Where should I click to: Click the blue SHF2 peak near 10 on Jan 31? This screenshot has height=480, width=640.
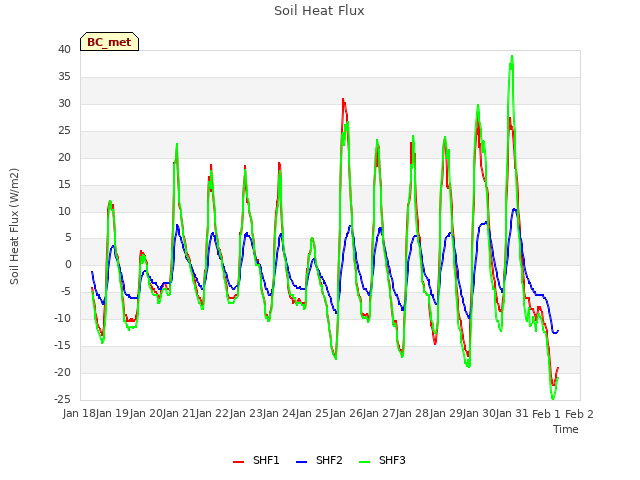click(514, 209)
